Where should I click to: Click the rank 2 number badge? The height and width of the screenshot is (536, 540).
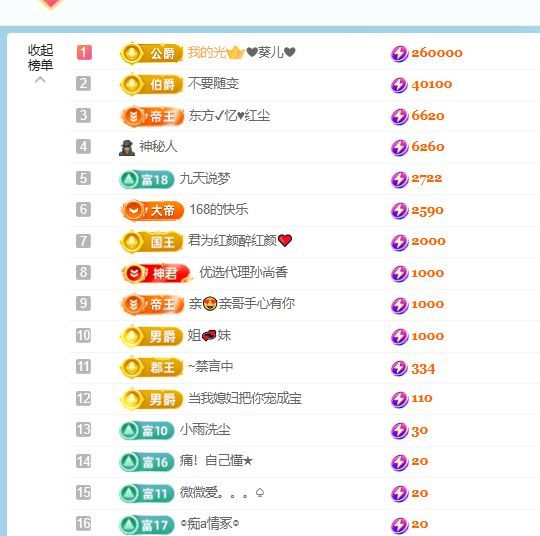(x=83, y=84)
